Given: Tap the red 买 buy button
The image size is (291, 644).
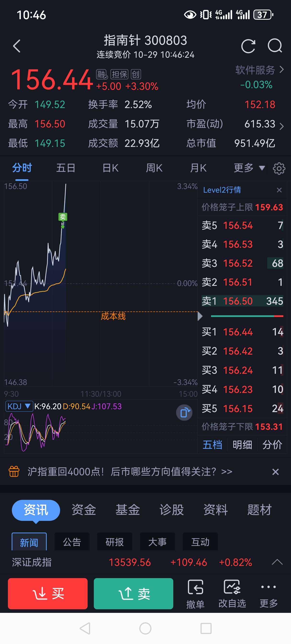Looking at the screenshot, I should 48,593.
